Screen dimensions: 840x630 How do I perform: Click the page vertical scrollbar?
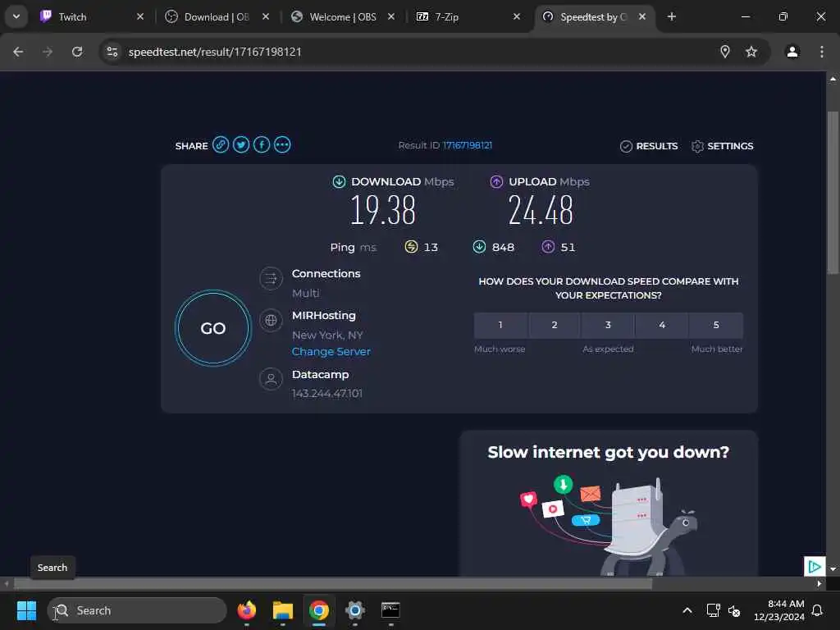point(833,193)
